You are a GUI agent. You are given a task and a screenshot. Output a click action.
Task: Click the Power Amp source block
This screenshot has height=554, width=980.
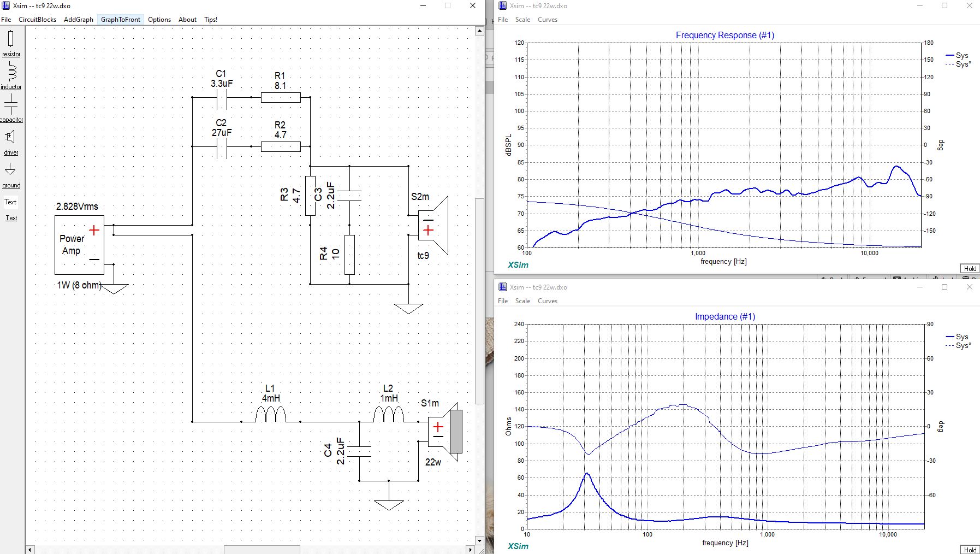[79, 245]
